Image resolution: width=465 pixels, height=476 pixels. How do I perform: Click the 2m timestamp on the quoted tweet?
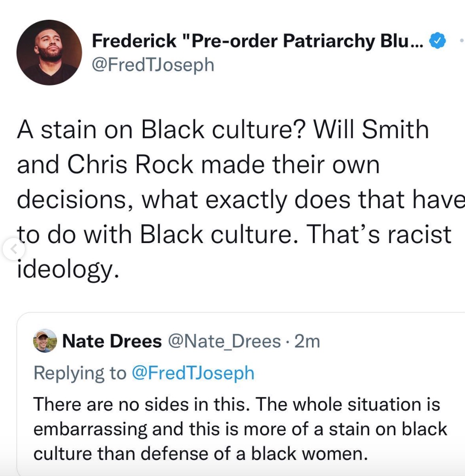[x=307, y=341]
